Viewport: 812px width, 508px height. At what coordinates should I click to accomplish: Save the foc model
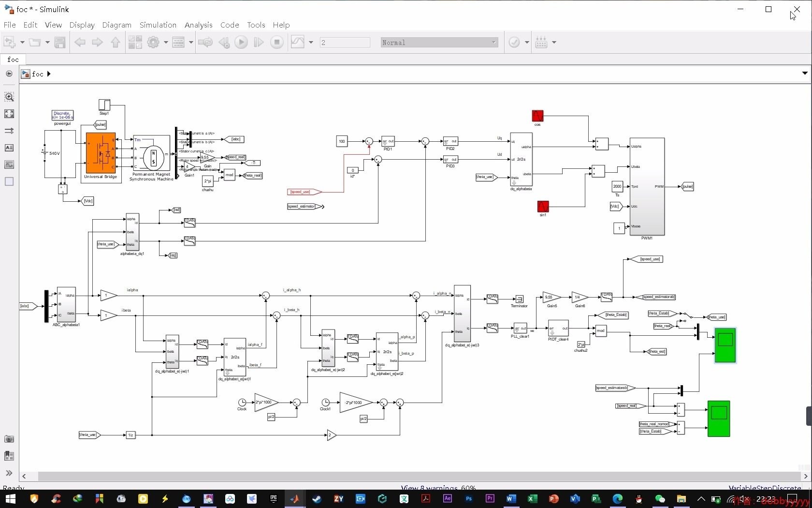click(x=60, y=42)
